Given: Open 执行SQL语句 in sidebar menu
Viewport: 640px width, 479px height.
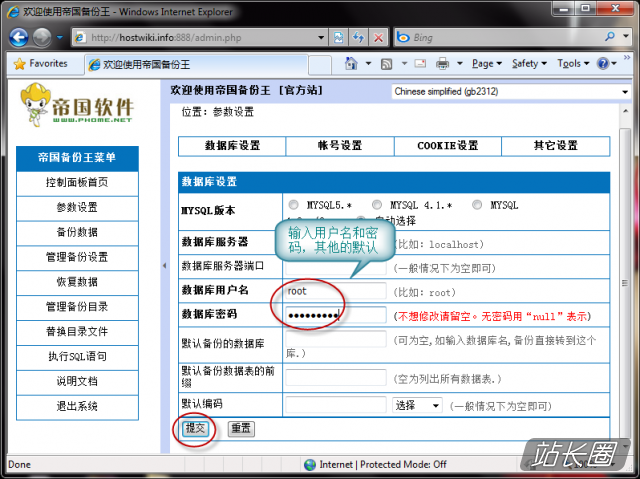Looking at the screenshot, I should pos(77,357).
